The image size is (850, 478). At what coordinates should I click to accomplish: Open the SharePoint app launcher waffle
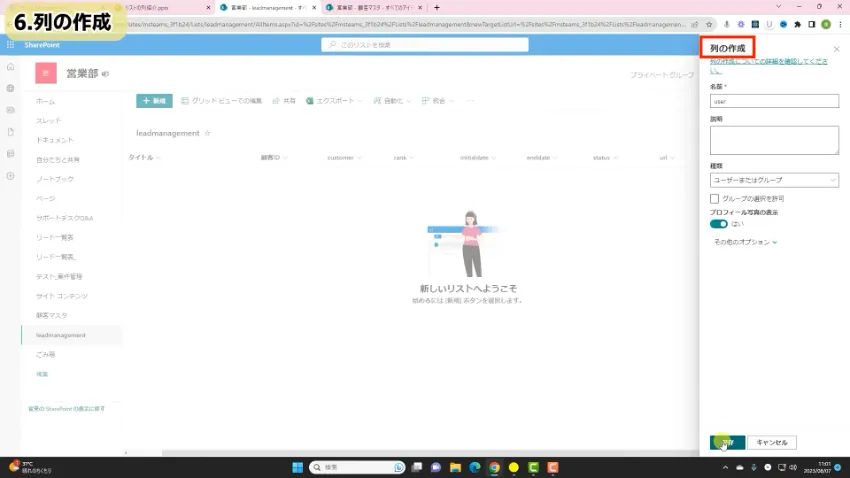[10, 45]
